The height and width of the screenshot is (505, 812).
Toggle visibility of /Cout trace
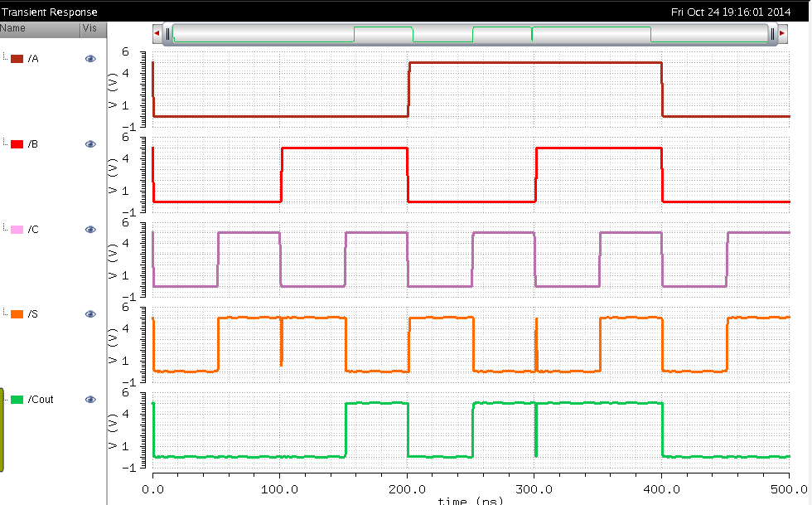(90, 400)
